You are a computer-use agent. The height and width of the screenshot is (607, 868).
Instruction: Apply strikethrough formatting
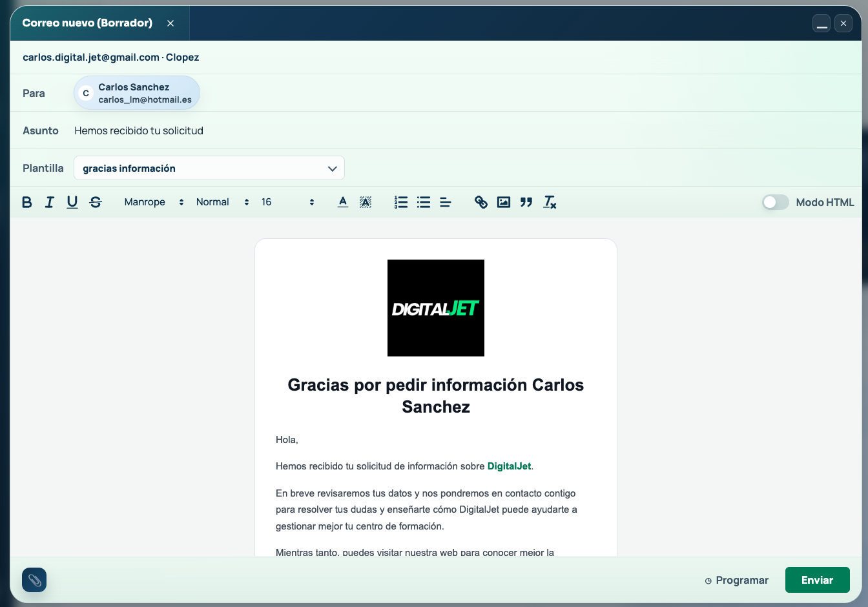click(96, 202)
